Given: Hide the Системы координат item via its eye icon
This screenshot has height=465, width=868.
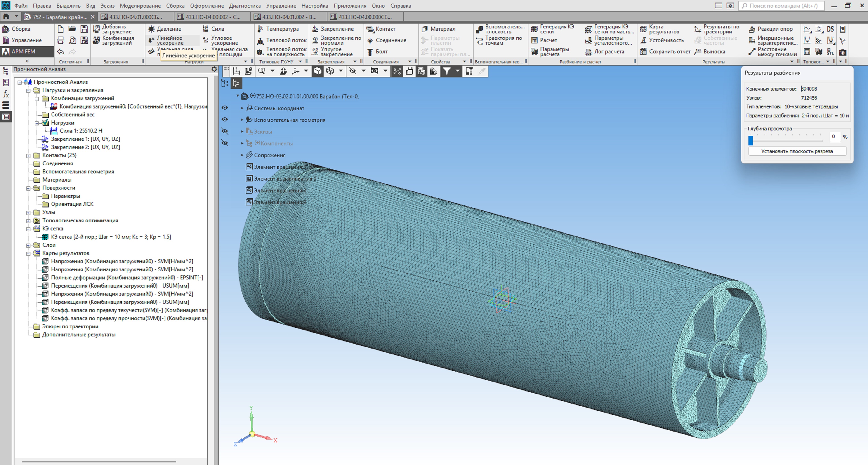Looking at the screenshot, I should [x=225, y=108].
